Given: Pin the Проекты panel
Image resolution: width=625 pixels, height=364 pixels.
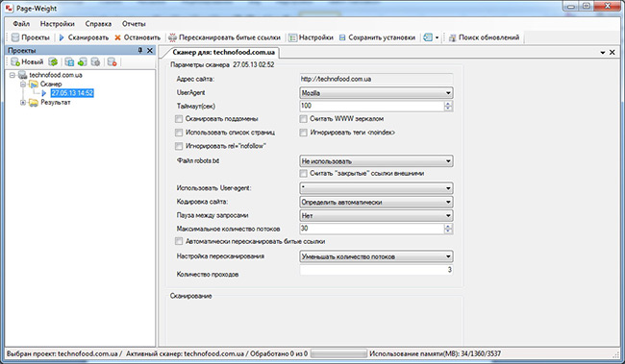Looking at the screenshot, I should (x=140, y=50).
